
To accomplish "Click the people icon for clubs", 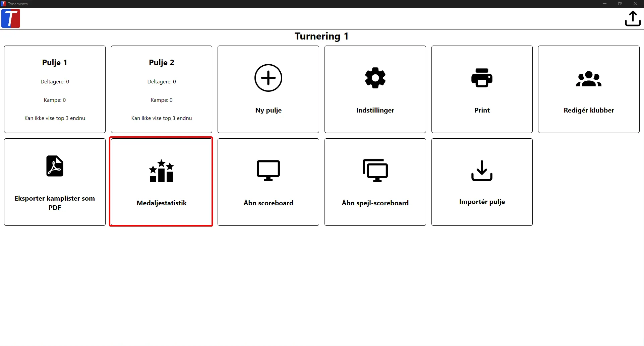I will coord(589,79).
